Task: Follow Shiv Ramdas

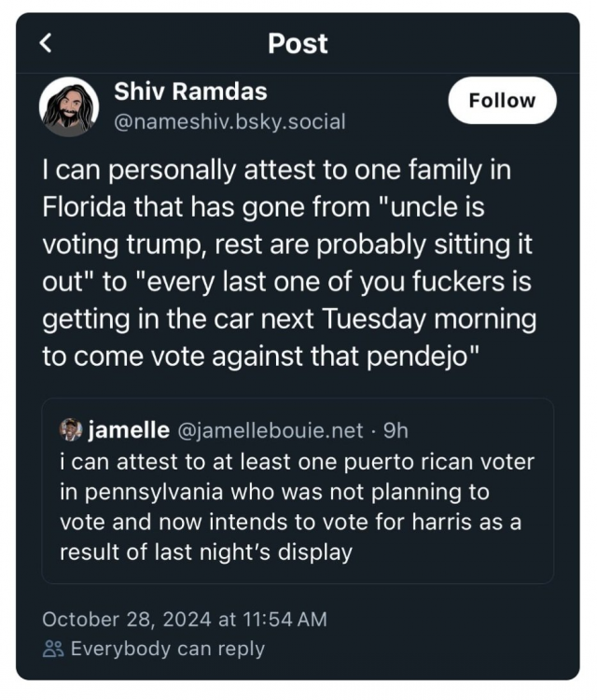Action: click(x=502, y=101)
